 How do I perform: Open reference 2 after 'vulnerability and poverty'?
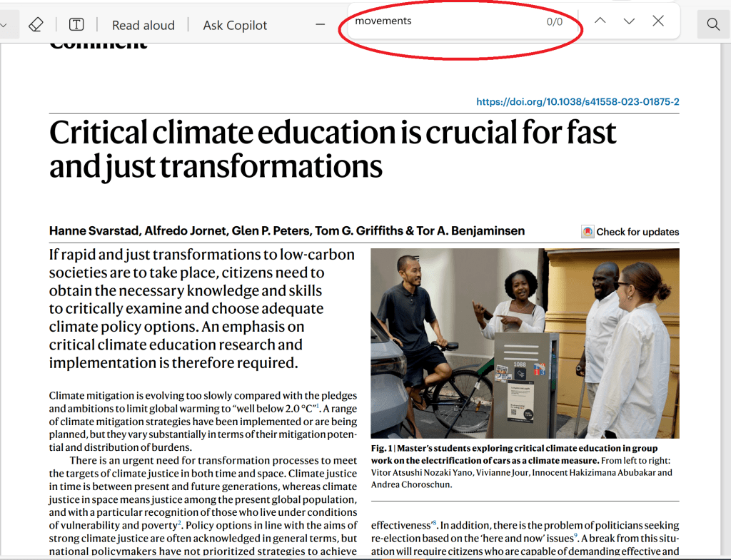click(x=180, y=524)
